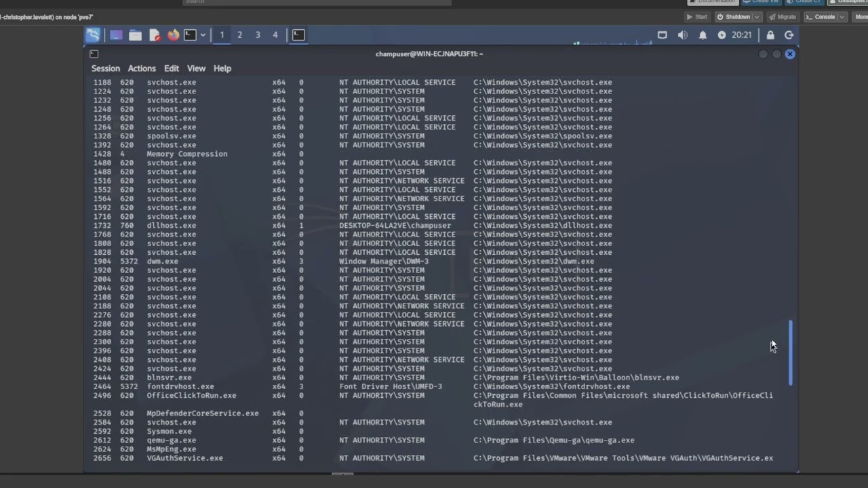868x488 pixels.
Task: Close the terminal window
Action: point(790,54)
